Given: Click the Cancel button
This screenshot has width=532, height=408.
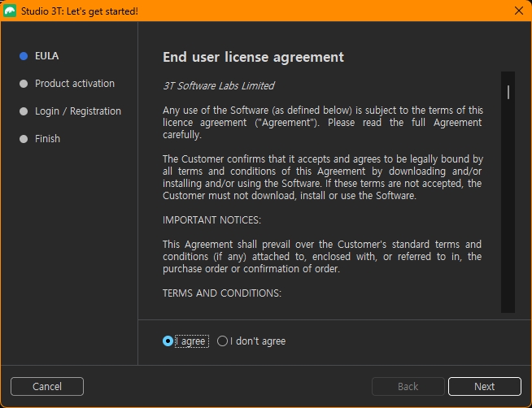Looking at the screenshot, I should (47, 386).
